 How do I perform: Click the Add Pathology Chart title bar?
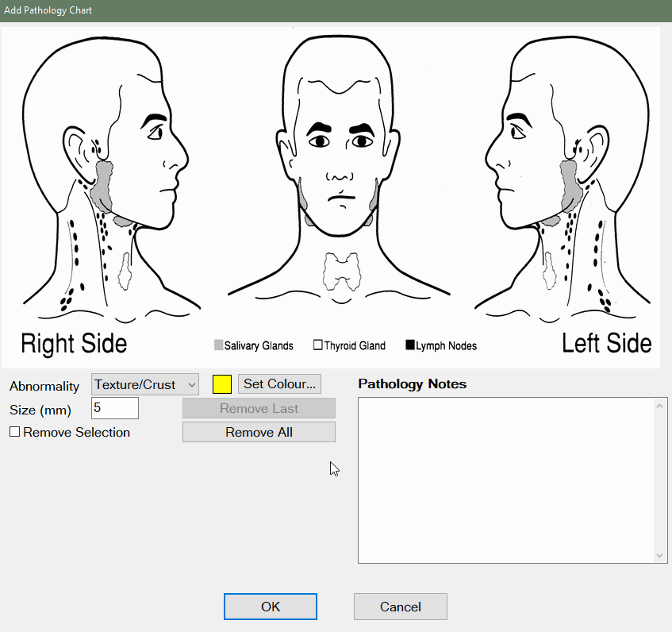coord(336,10)
